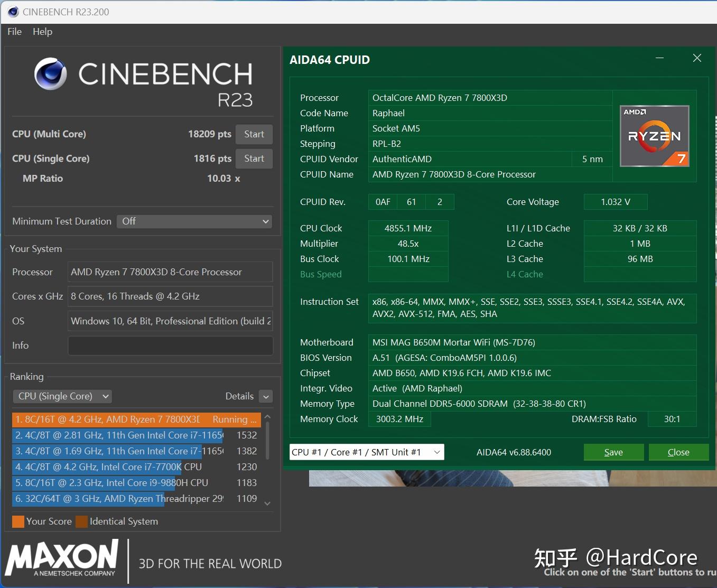Expand the Details dropdown in Ranking
Screen dimensions: 717x588
(265, 396)
